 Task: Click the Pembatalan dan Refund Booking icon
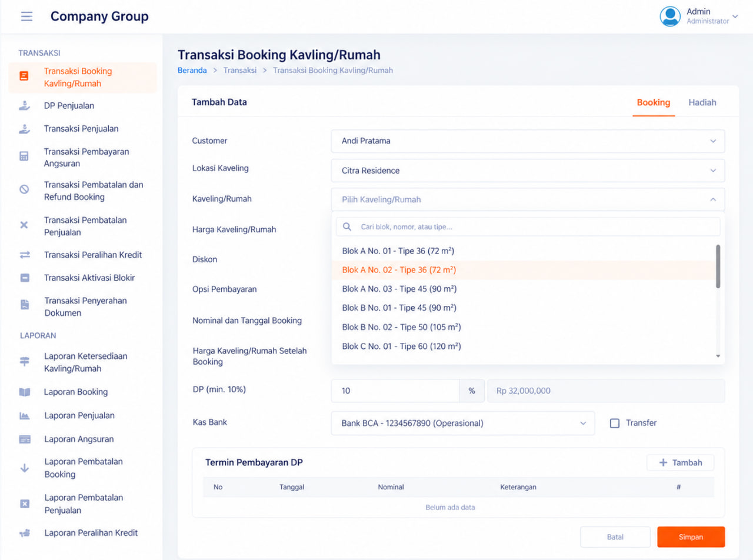pyautogui.click(x=24, y=189)
